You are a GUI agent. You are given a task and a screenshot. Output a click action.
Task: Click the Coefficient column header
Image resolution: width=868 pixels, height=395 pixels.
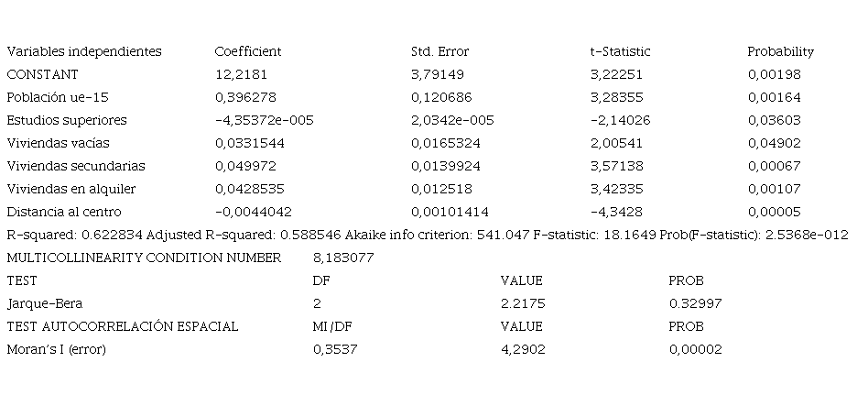[x=247, y=51]
